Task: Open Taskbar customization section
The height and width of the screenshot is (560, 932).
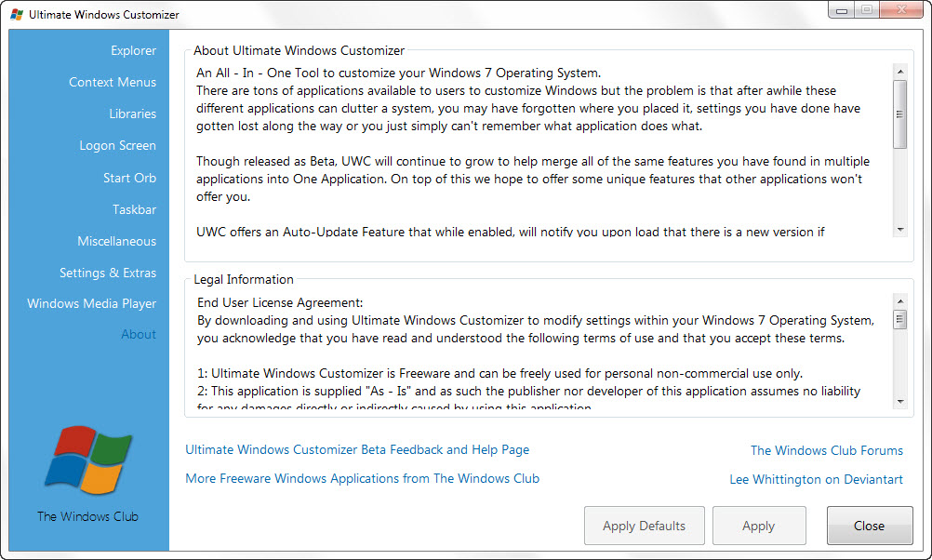Action: coord(134,209)
